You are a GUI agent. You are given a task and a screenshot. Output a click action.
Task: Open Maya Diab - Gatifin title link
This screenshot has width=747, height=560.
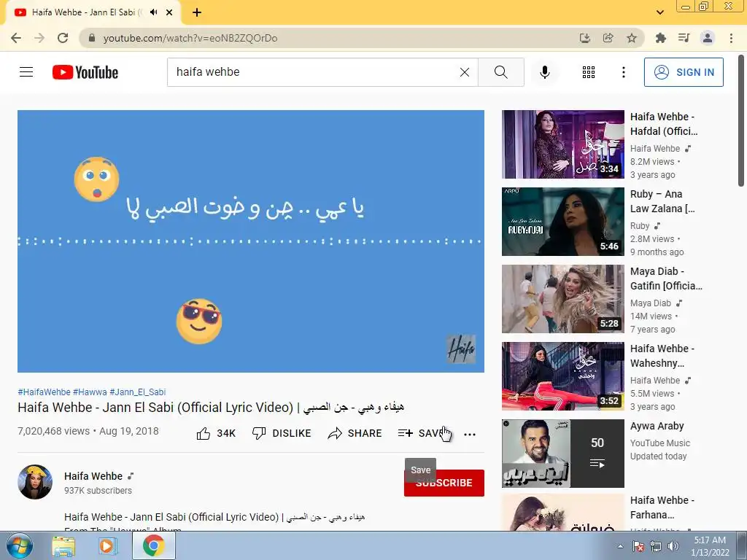[x=666, y=279]
